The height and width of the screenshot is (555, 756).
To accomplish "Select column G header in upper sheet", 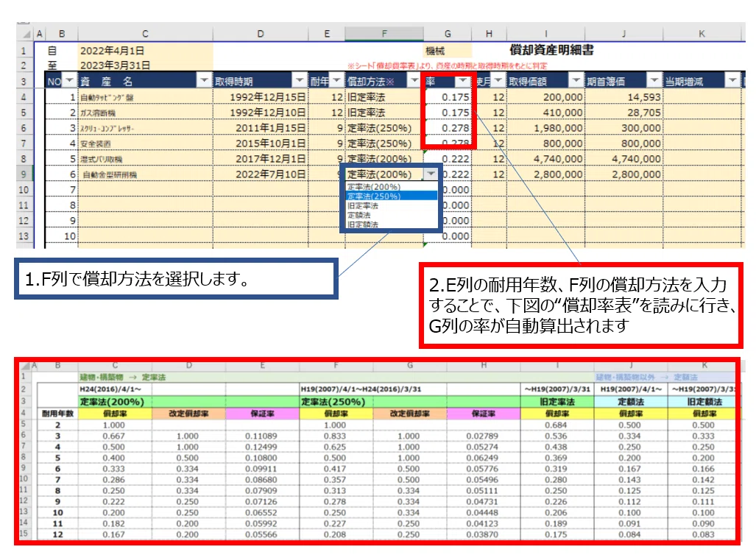I will pyautogui.click(x=448, y=35).
